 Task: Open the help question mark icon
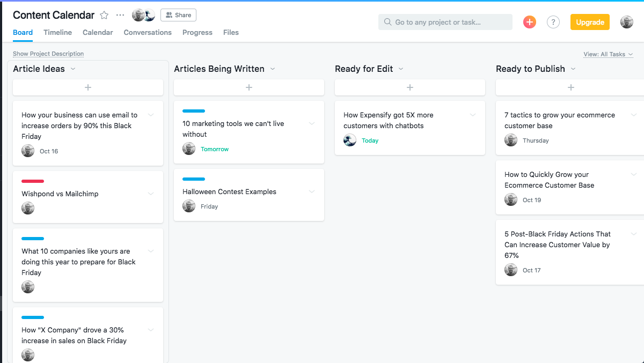click(553, 22)
